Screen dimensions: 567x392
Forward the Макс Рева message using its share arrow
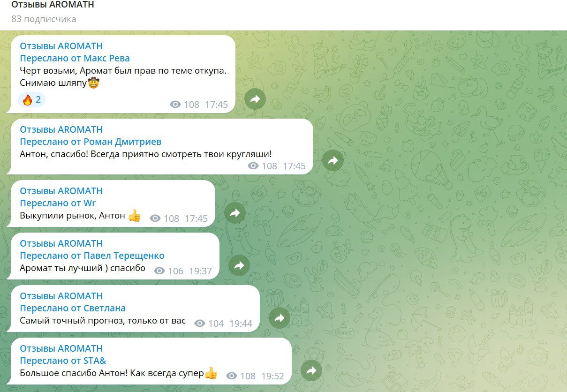pyautogui.click(x=255, y=99)
